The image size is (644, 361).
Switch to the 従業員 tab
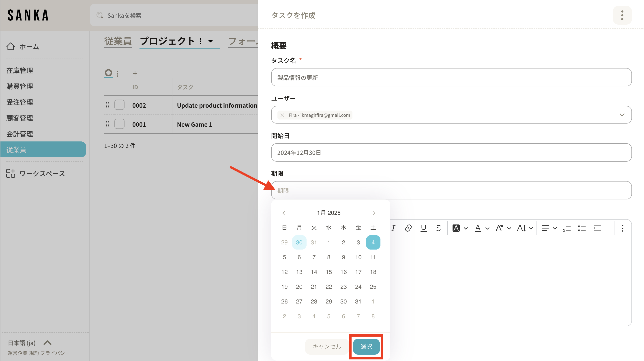[118, 41]
